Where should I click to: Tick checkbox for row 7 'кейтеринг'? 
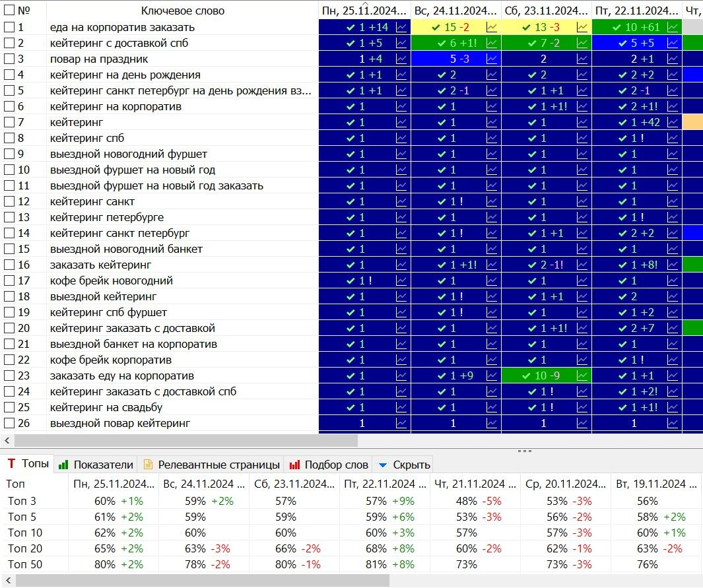(9, 122)
